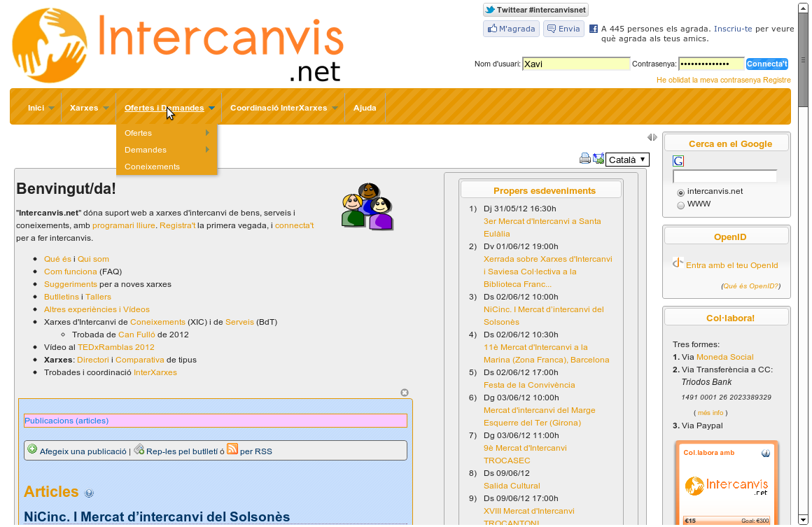Viewport: 812px width, 527px height.
Task: Click the M'agrada Facebook like button
Action: (511, 29)
